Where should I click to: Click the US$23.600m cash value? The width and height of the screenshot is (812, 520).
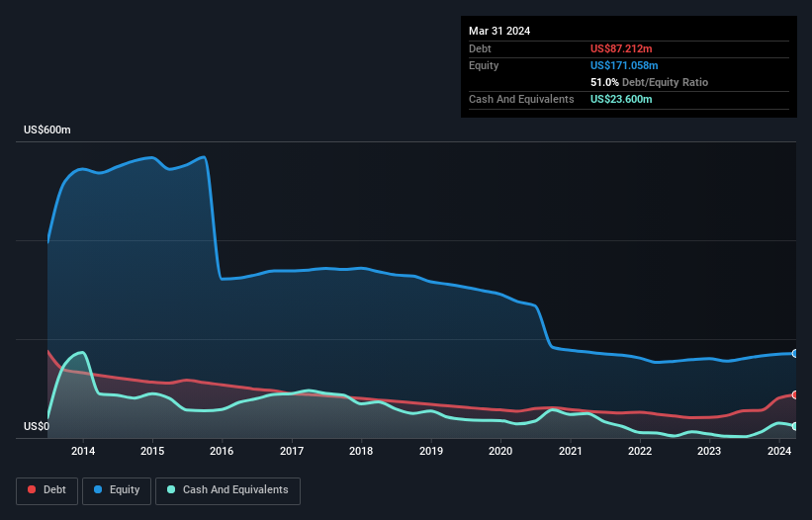[621, 99]
